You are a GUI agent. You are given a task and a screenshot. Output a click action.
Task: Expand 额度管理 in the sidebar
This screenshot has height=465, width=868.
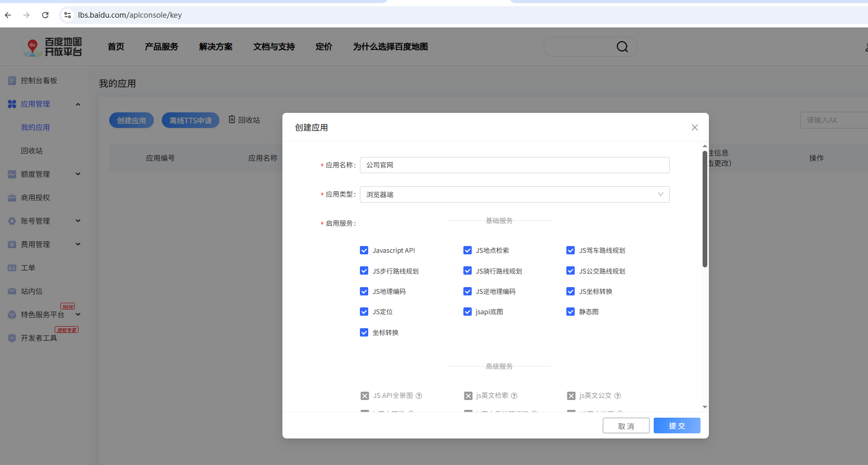pos(35,174)
